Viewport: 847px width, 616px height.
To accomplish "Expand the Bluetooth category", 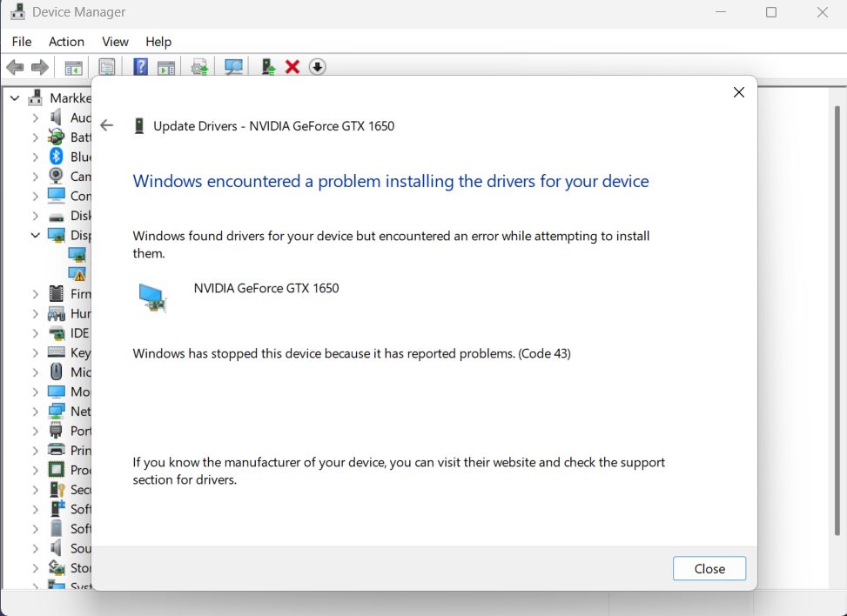I will 35,157.
